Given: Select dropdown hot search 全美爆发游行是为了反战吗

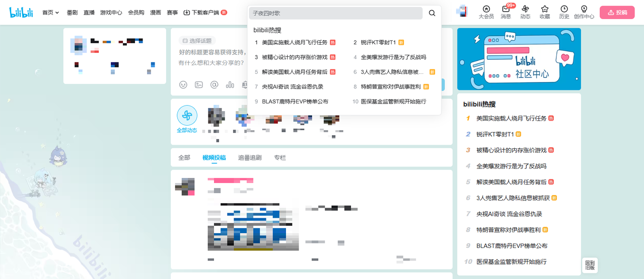Looking at the screenshot, I should tap(393, 57).
